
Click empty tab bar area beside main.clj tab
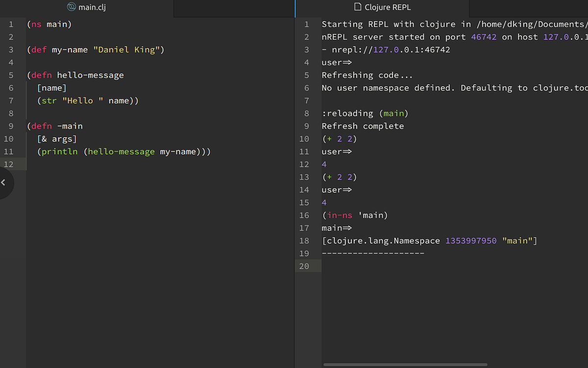click(x=234, y=8)
